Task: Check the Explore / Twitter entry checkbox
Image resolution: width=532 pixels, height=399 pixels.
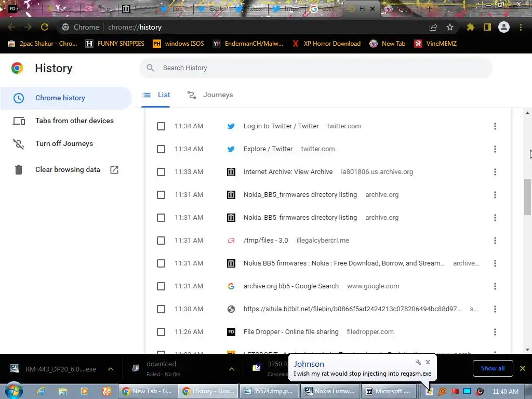Action: coord(161,149)
